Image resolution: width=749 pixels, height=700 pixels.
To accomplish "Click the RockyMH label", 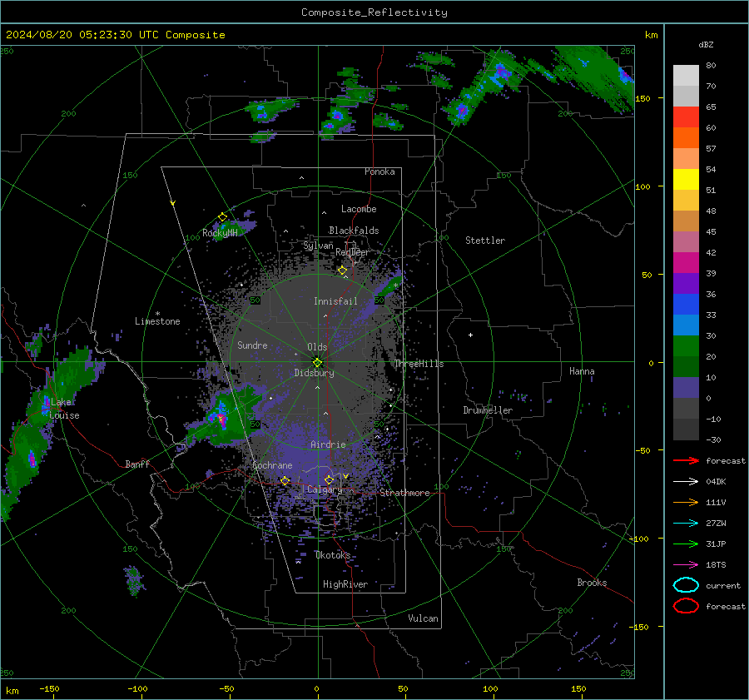I will pos(220,233).
